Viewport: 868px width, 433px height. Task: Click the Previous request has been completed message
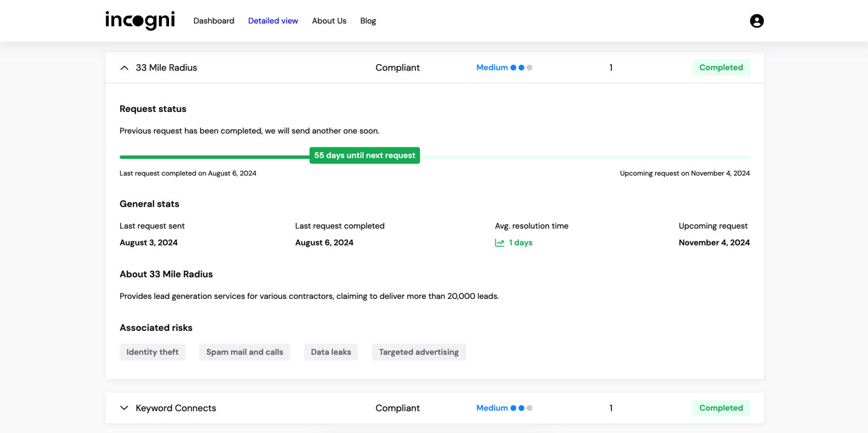pos(249,131)
